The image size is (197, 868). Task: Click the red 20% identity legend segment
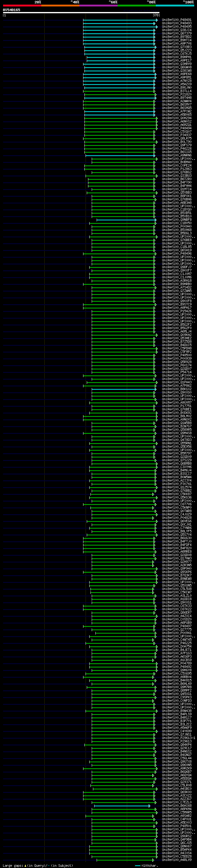22,6
